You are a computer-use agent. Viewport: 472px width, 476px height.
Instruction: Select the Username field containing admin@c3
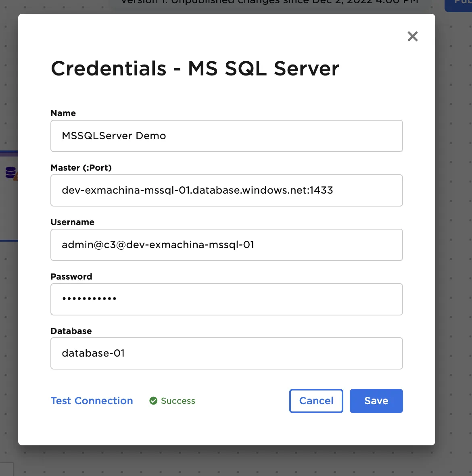click(x=227, y=245)
